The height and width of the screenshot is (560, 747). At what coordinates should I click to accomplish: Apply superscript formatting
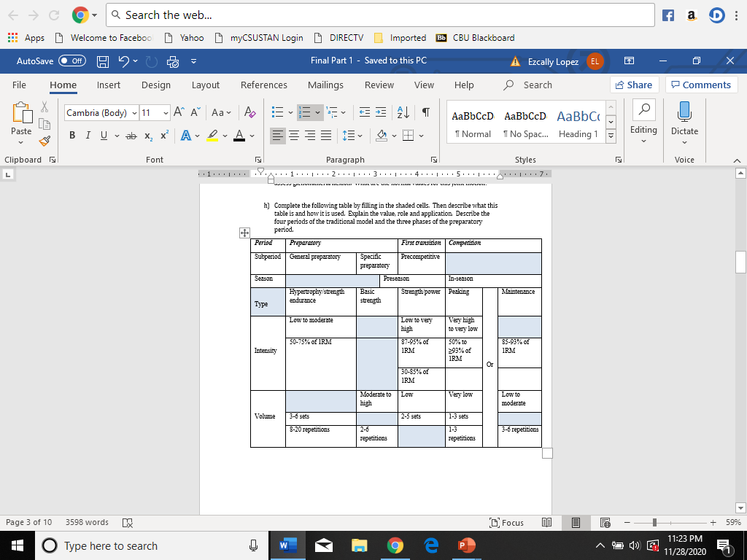(164, 135)
